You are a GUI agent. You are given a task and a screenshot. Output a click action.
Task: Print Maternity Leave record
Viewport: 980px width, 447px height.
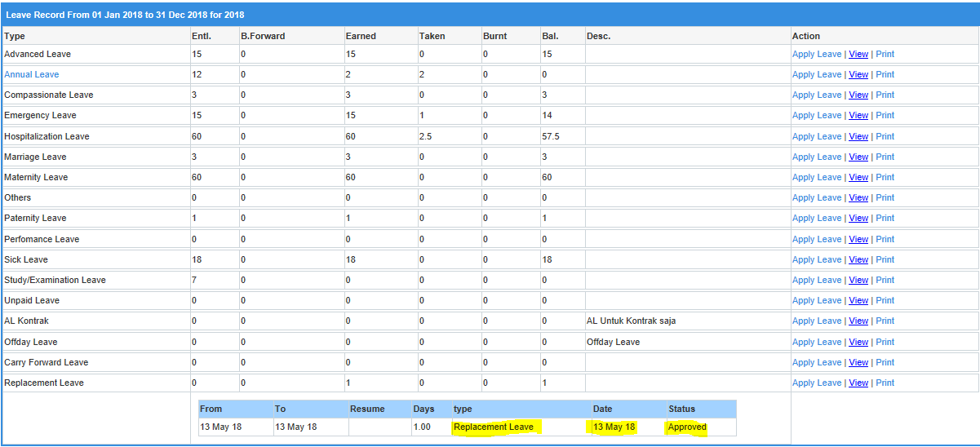coord(885,177)
